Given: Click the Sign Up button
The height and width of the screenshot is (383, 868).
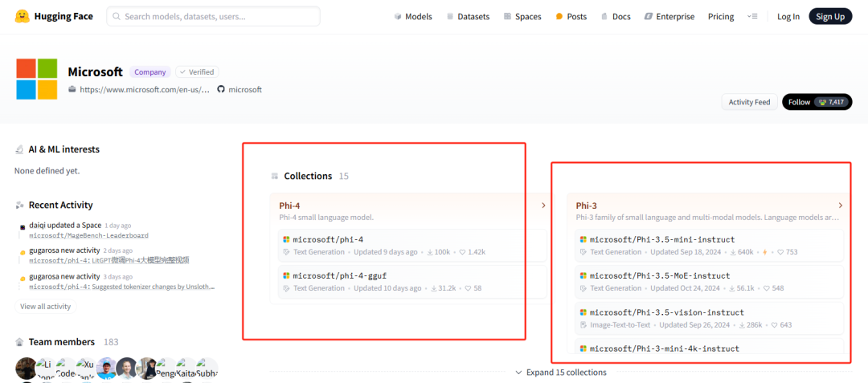Looking at the screenshot, I should pyautogui.click(x=830, y=17).
